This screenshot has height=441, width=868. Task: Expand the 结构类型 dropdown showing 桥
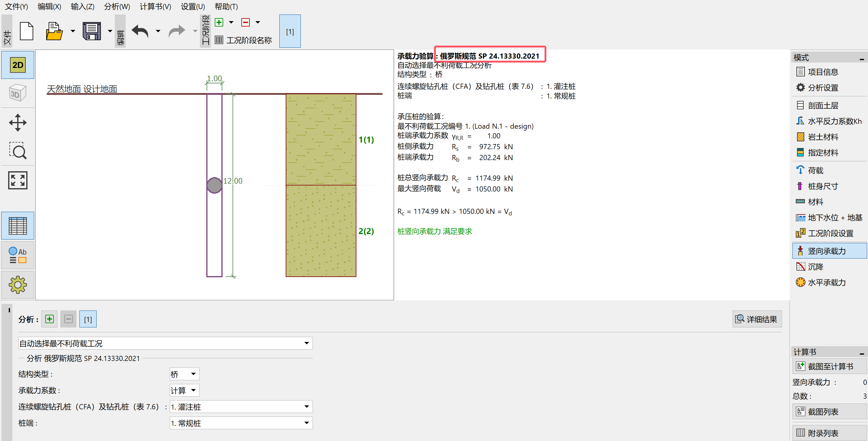point(184,374)
